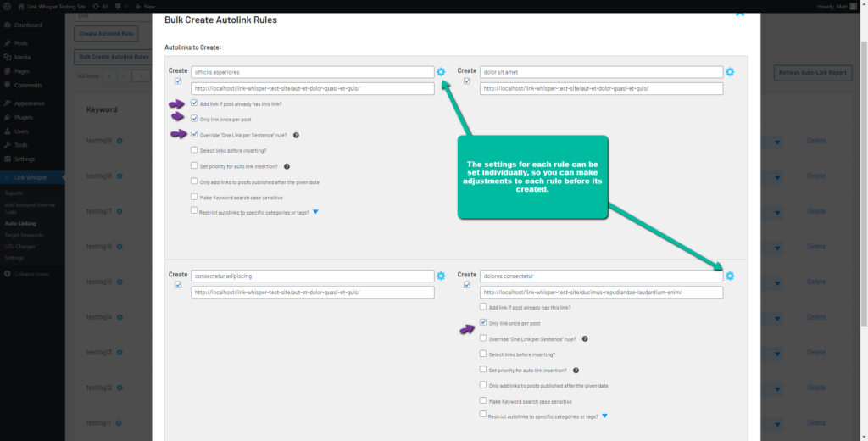Viewport: 868px width, 441px height.
Task: Enable first Select links before inserting checkbox
Action: pyautogui.click(x=194, y=149)
